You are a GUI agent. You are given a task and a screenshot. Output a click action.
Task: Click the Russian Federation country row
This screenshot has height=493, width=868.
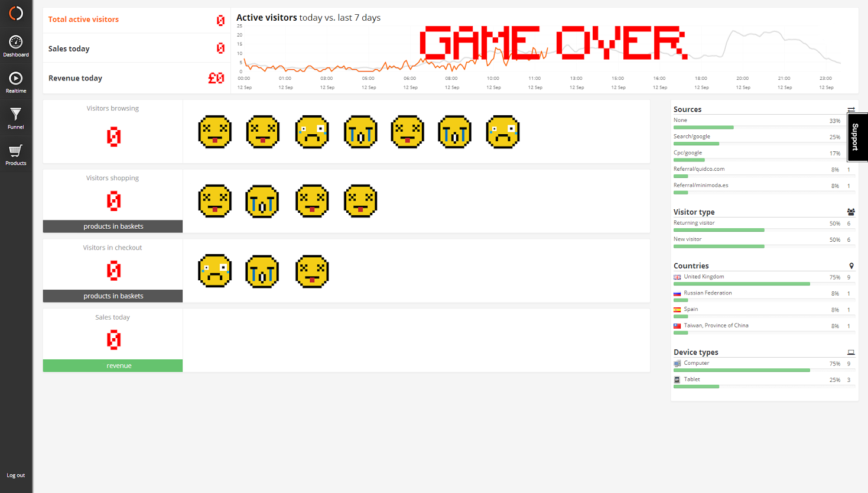(765, 296)
